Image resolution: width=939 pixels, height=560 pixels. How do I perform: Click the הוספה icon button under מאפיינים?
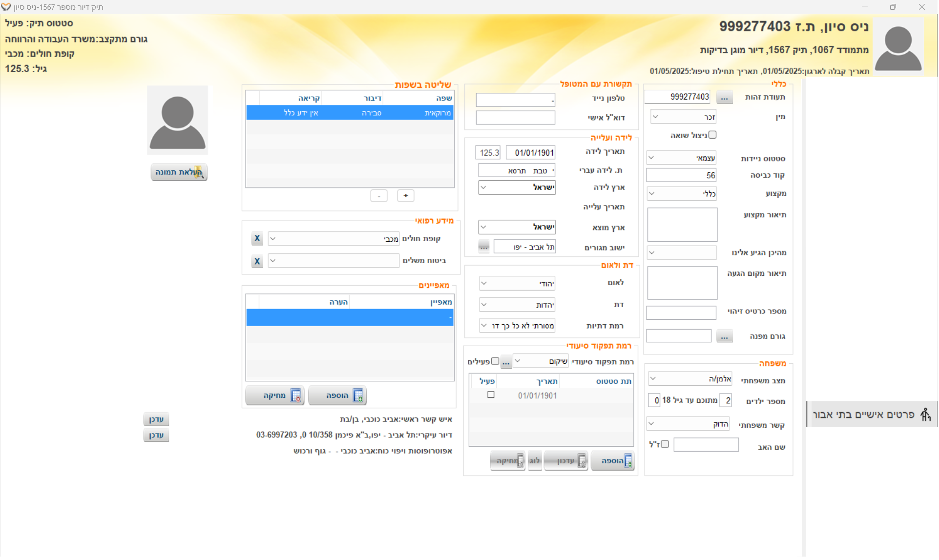[x=337, y=395]
